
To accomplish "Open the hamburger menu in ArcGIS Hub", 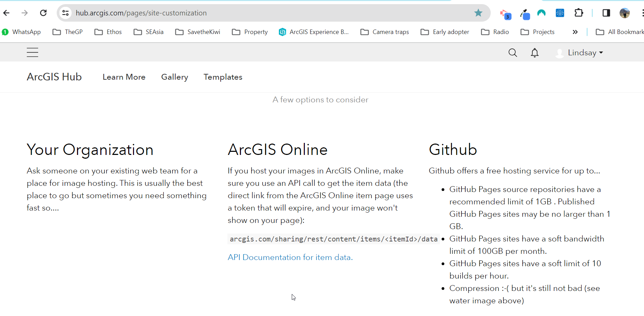I will click(x=33, y=52).
